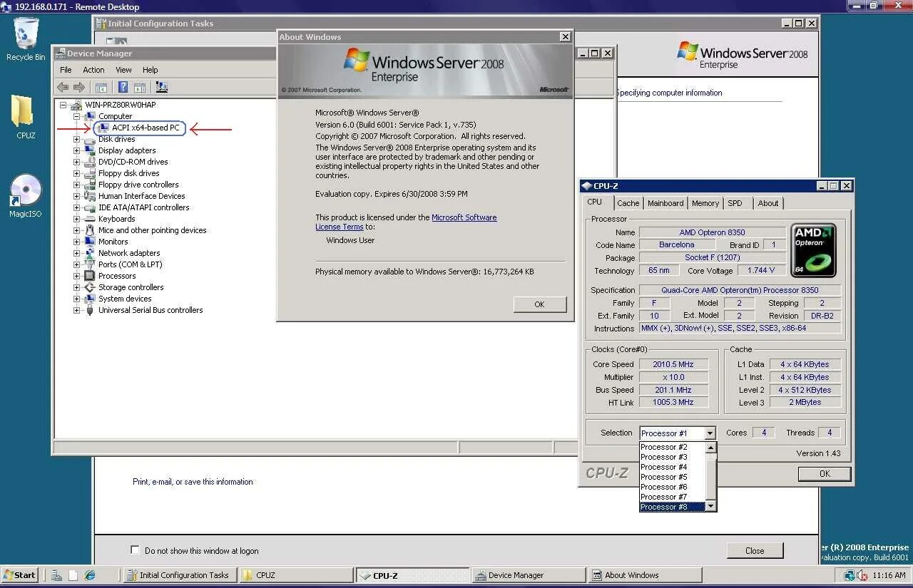The image size is (913, 588).
Task: Click Close in Initial Configuration Tasks
Action: coord(755,550)
